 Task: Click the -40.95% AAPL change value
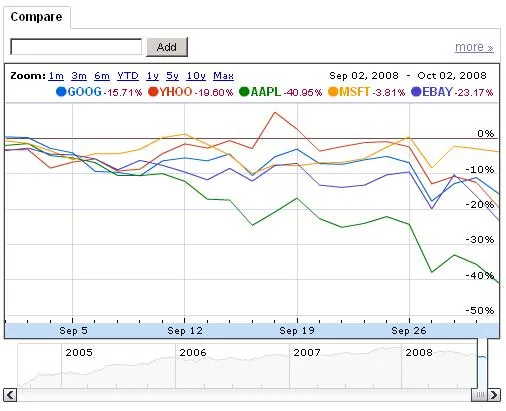[303, 93]
